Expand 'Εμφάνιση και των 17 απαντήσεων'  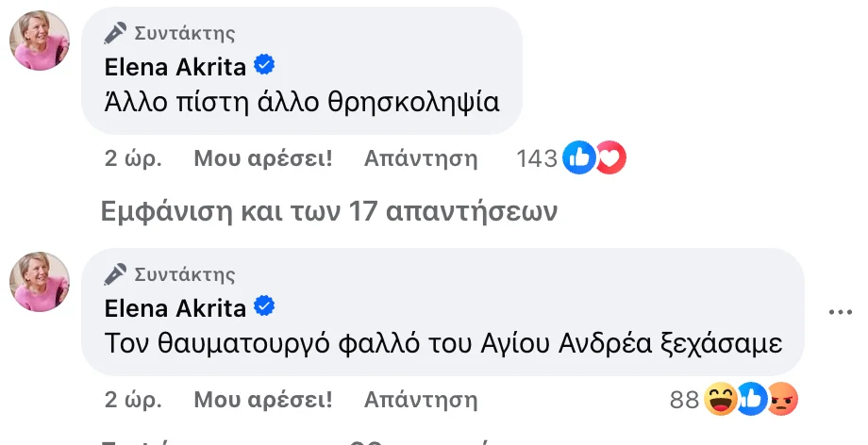[328, 212]
